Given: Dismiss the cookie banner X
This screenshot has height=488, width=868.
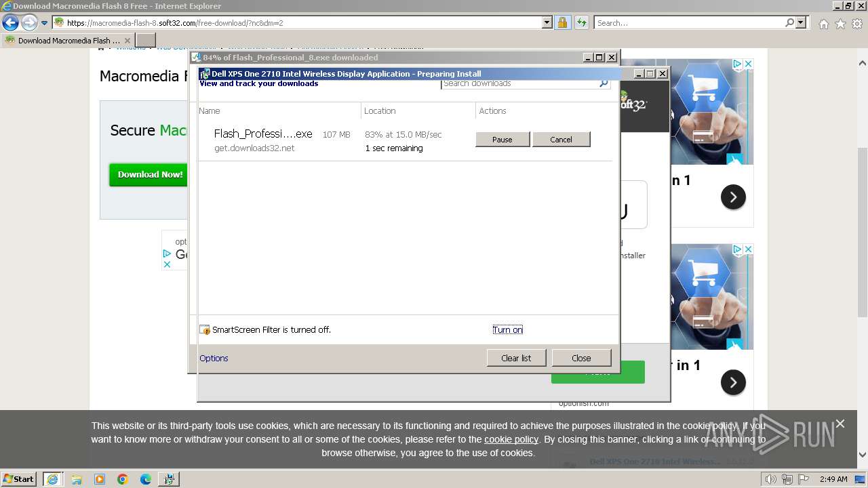Looking at the screenshot, I should coord(840,424).
